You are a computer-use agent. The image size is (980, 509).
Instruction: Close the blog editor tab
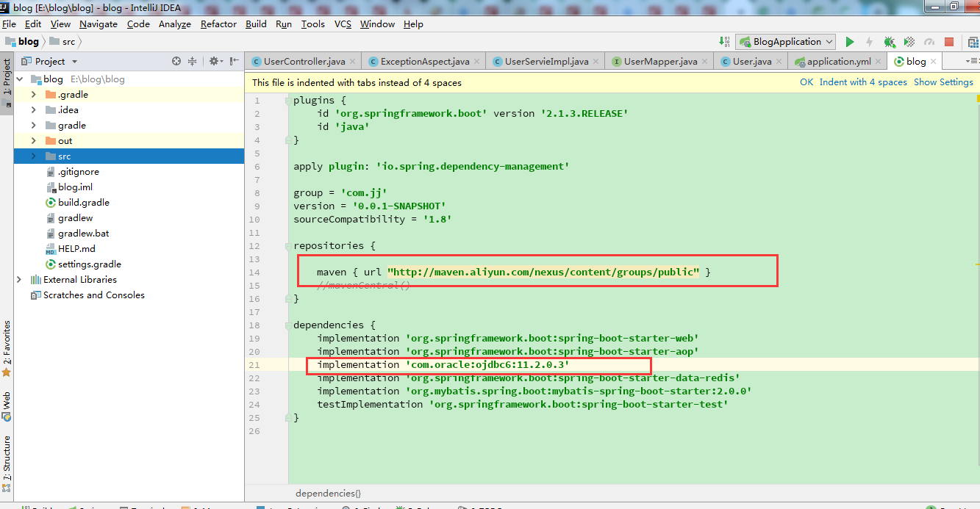934,62
